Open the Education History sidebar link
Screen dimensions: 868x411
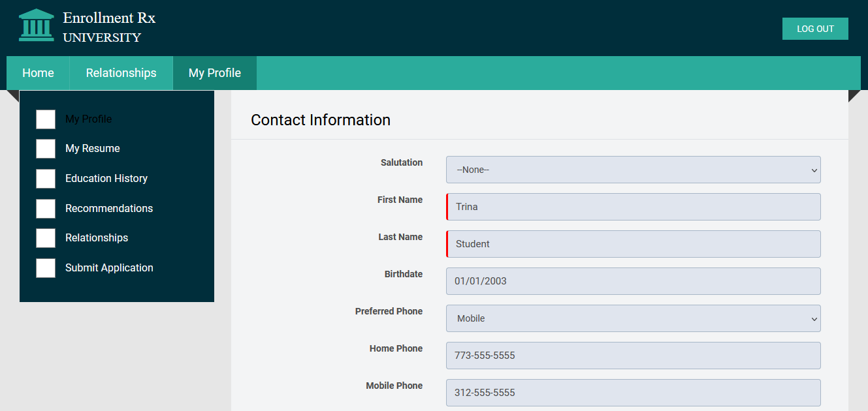coord(106,179)
